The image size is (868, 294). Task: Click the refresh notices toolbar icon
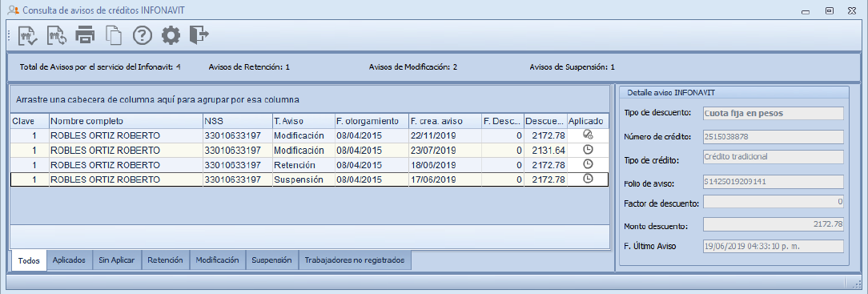click(57, 35)
